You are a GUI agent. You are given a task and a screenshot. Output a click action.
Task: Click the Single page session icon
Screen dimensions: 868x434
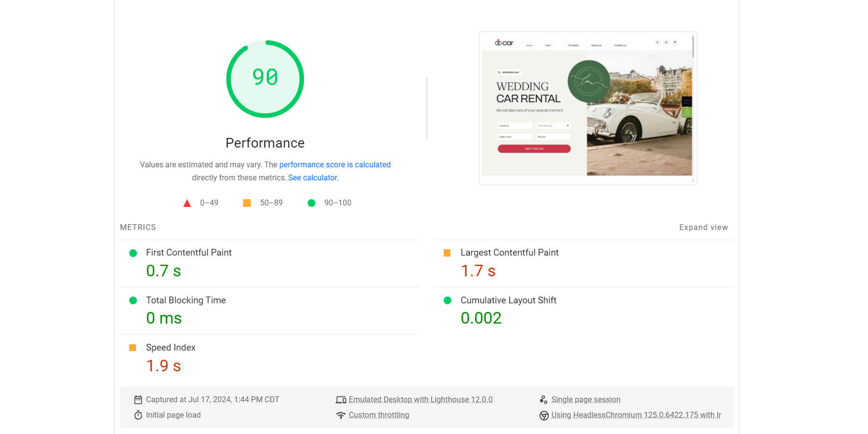(x=544, y=399)
